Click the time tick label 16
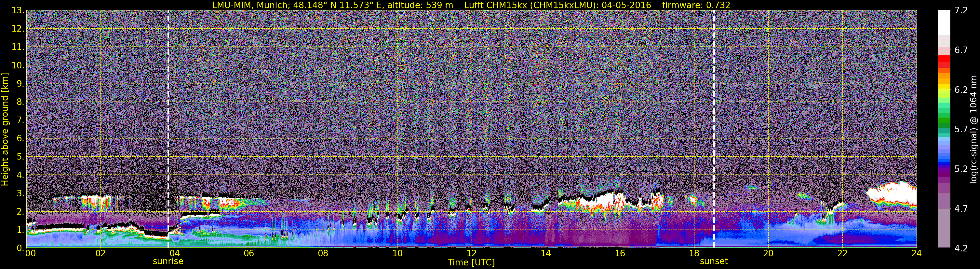This screenshot has height=269, width=980. tap(620, 253)
